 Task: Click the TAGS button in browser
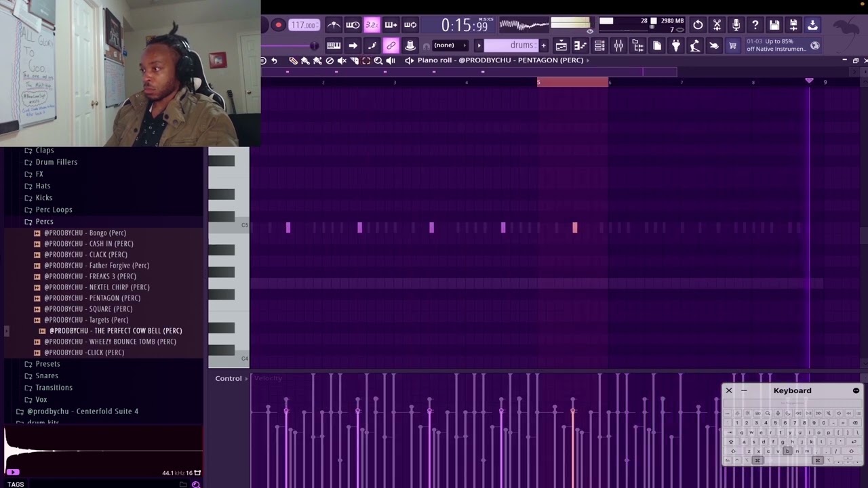(16, 484)
